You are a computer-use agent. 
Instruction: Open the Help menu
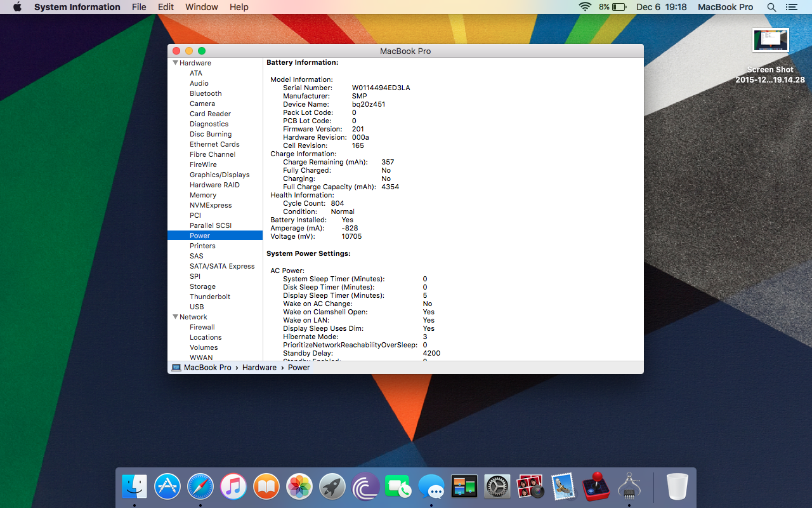[x=239, y=7]
